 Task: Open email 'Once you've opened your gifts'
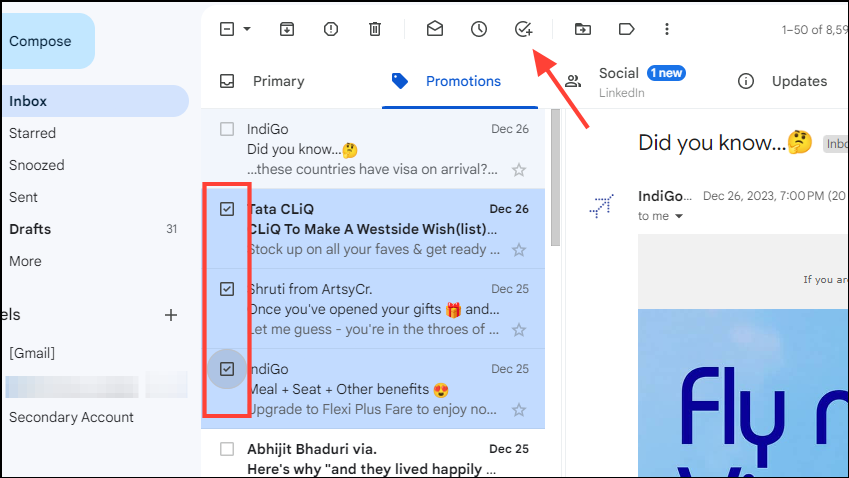click(x=373, y=309)
